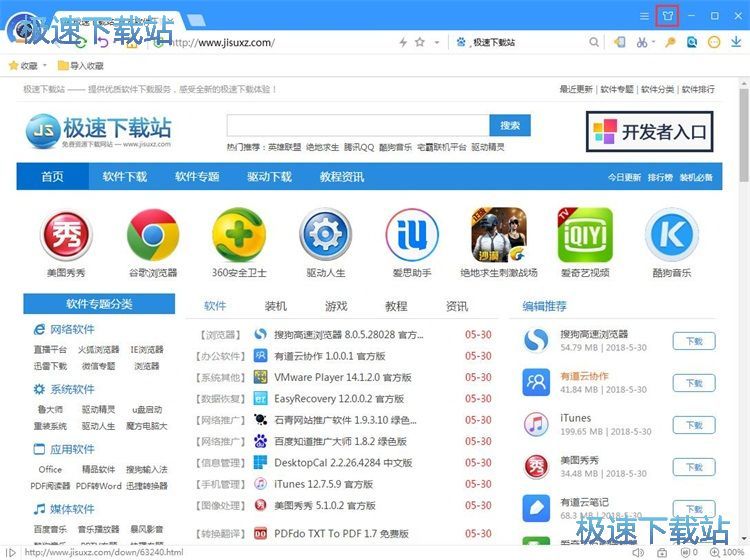Click inside the browser address bar URL
Viewport: 750px width, 560px height.
[x=222, y=43]
